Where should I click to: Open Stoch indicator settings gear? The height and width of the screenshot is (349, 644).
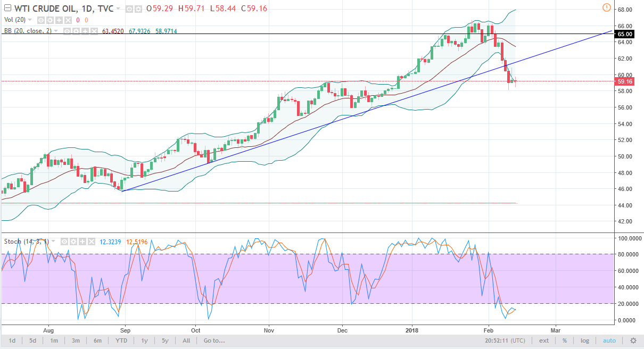tap(73, 242)
